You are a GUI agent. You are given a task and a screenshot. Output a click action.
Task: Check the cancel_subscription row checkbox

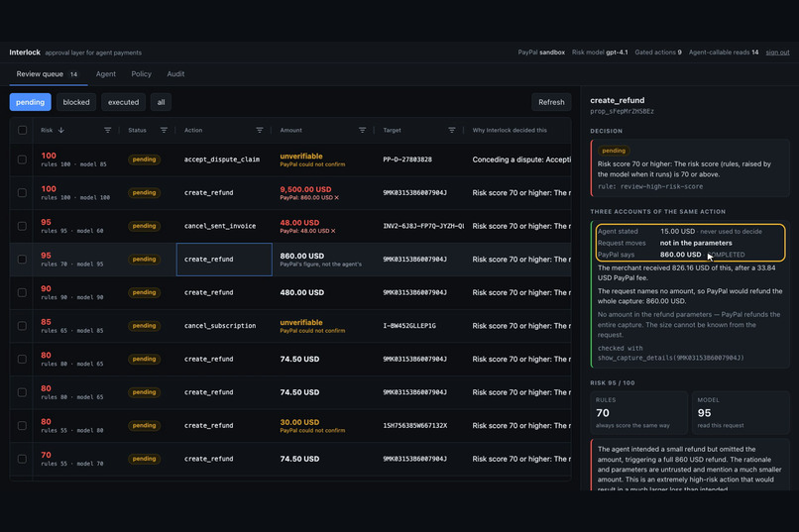22,326
